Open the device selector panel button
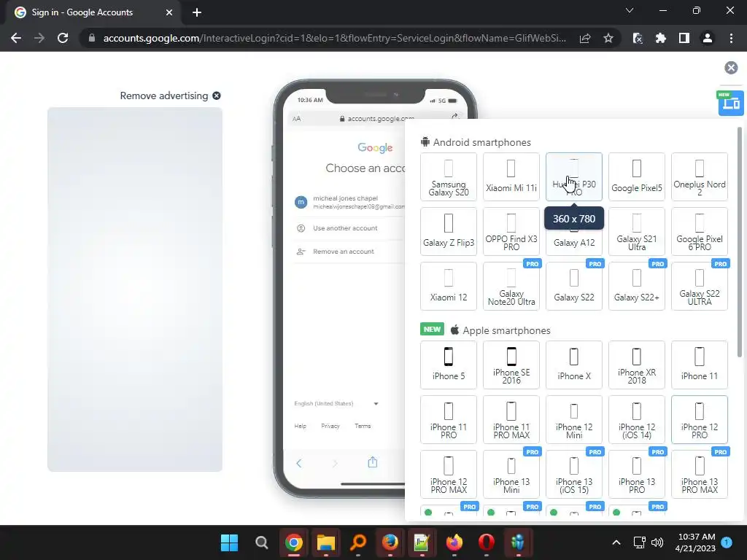Image resolution: width=747 pixels, height=560 pixels. pos(730,103)
